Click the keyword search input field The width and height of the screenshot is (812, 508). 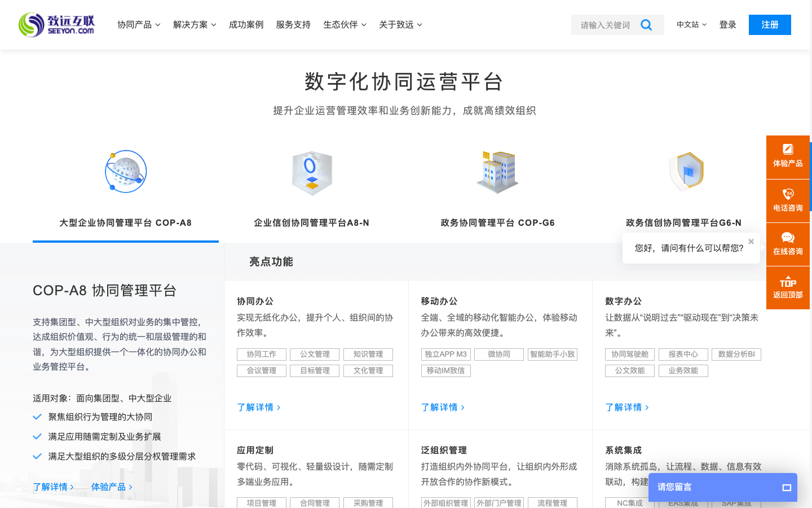pos(603,25)
